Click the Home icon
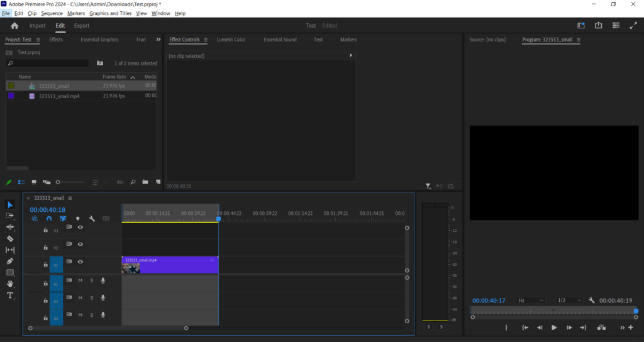This screenshot has width=644, height=342. coord(14,26)
